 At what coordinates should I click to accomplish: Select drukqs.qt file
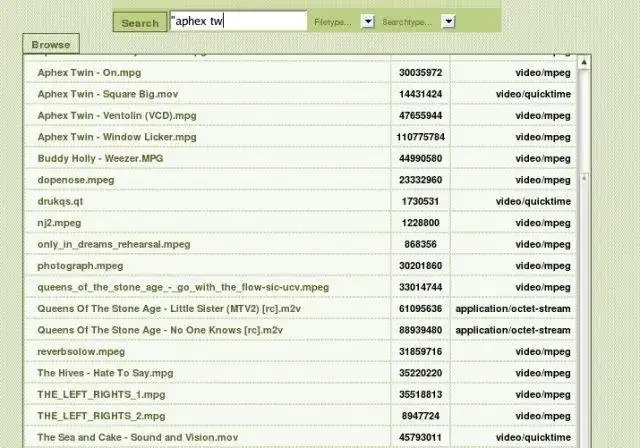(x=60, y=202)
